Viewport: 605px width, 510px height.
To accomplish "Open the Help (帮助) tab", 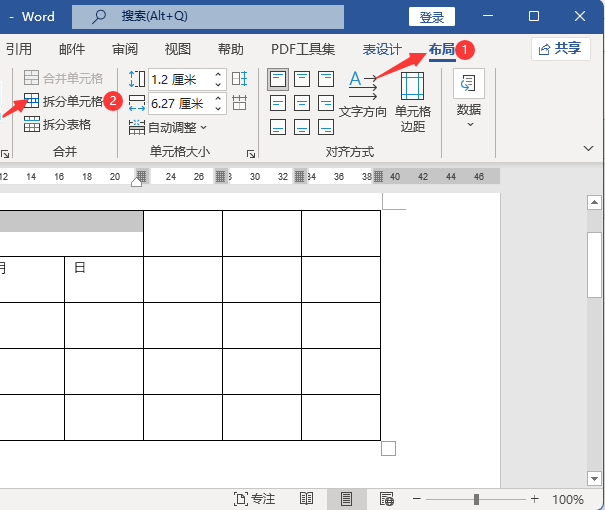I will coord(230,49).
